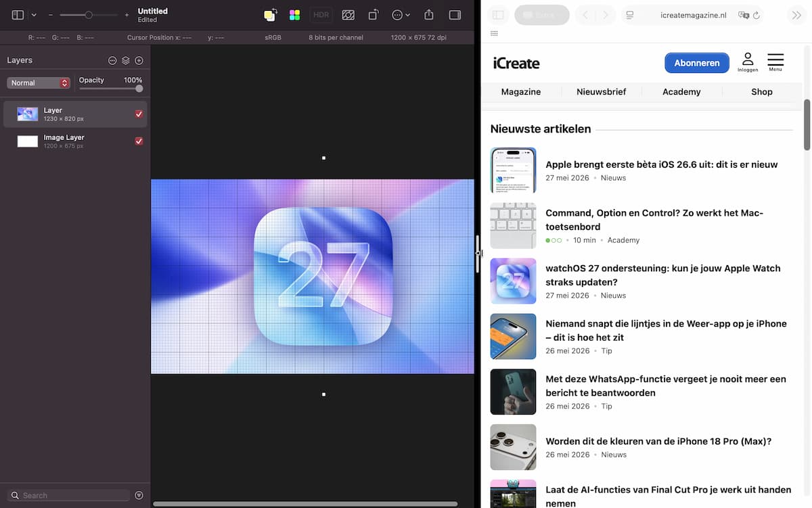Click the Inloggen person icon
812x508 pixels.
tap(748, 62)
